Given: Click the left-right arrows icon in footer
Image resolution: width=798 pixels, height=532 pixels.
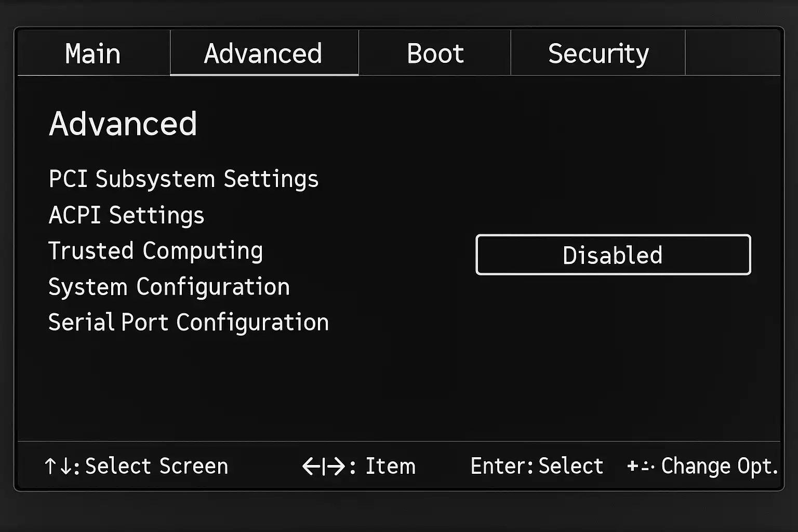Looking at the screenshot, I should [324, 467].
